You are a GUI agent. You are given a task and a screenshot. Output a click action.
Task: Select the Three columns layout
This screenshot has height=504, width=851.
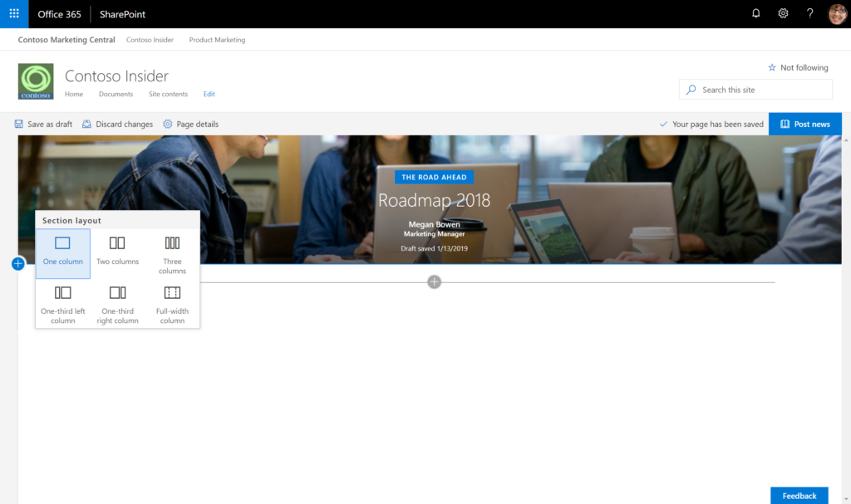(x=172, y=253)
